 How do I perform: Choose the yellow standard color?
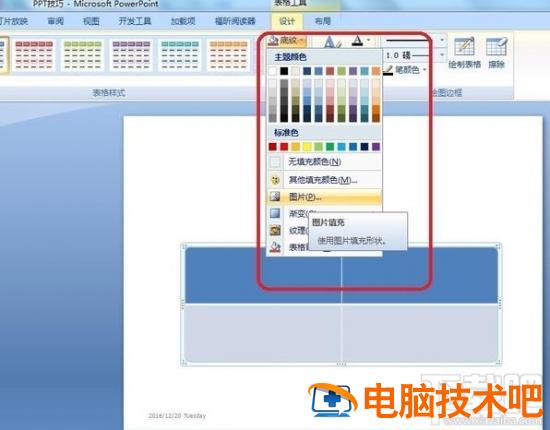pyautogui.click(x=307, y=147)
